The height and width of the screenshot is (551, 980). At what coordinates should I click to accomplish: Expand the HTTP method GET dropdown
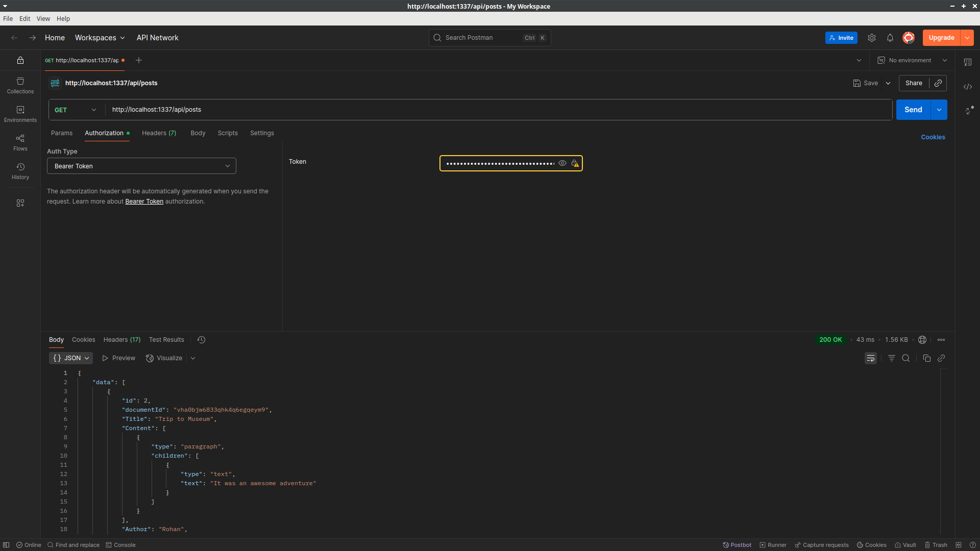coord(76,110)
